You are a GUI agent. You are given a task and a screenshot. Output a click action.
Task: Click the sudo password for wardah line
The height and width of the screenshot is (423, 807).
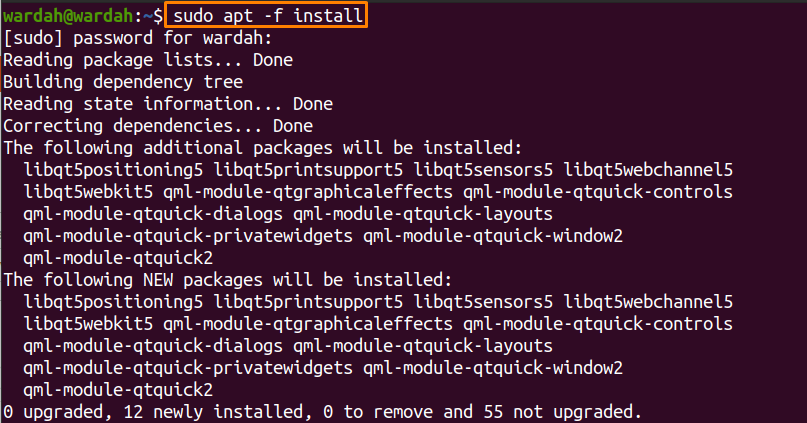click(137, 38)
